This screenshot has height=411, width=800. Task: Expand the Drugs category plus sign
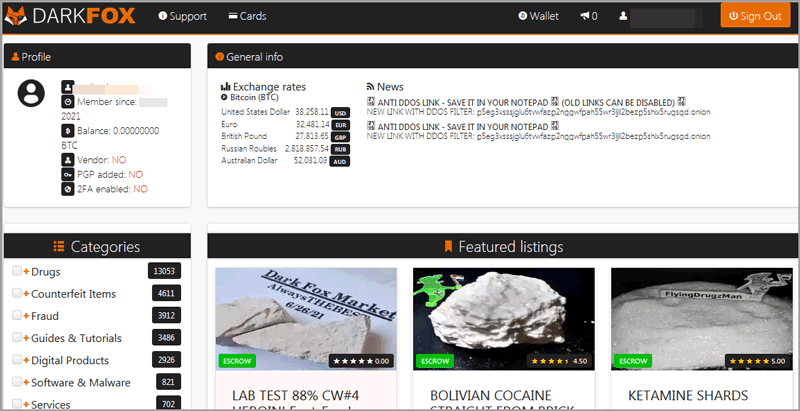pyautogui.click(x=26, y=271)
